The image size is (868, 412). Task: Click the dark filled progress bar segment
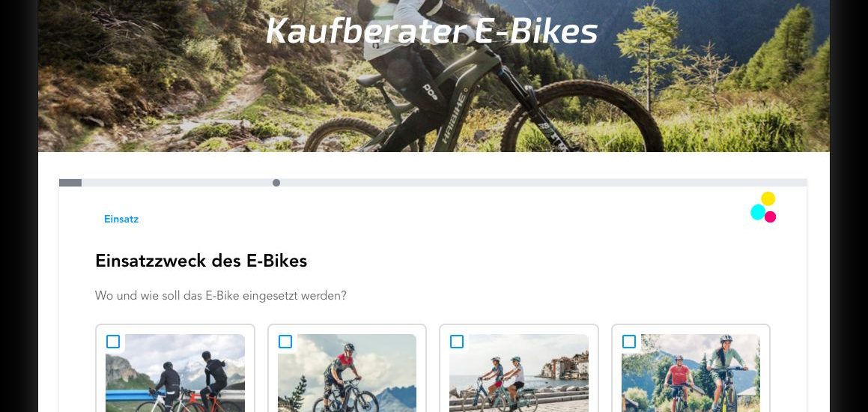70,183
